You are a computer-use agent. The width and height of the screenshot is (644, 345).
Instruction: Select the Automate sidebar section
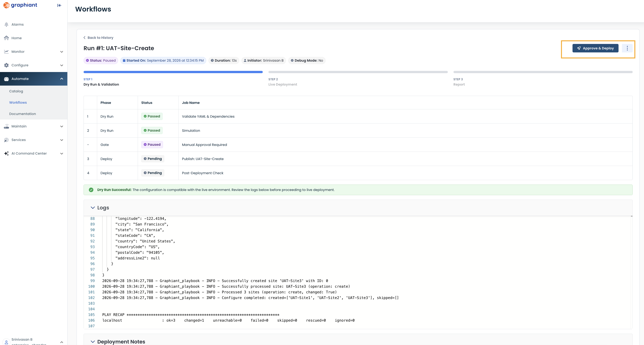tap(34, 79)
